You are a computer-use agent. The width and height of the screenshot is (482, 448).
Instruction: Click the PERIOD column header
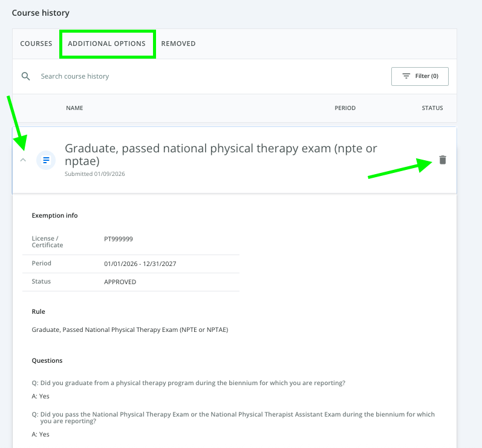(345, 108)
